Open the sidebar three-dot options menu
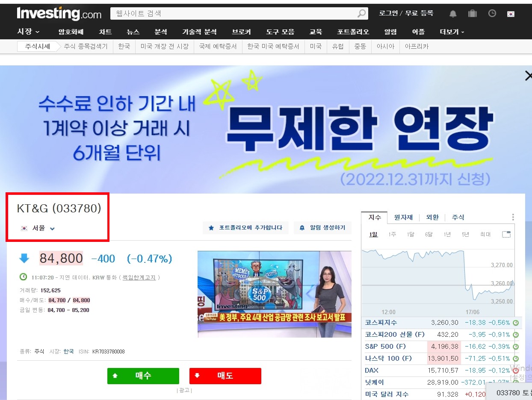Viewport: 532px width, 400px height. pos(513,217)
